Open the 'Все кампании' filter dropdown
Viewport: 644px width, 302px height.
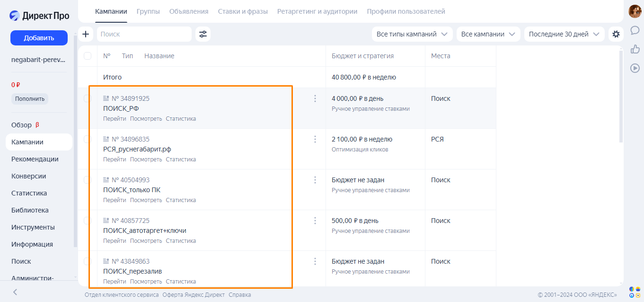point(488,34)
